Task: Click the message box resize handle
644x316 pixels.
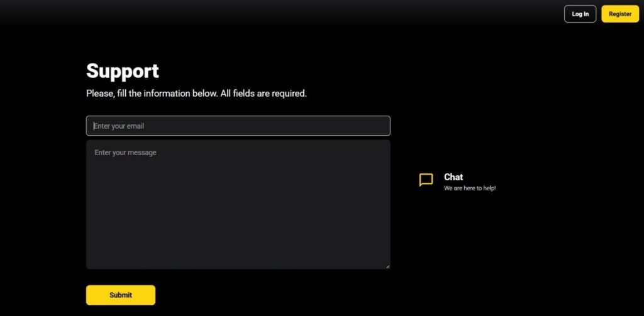Action: click(387, 266)
